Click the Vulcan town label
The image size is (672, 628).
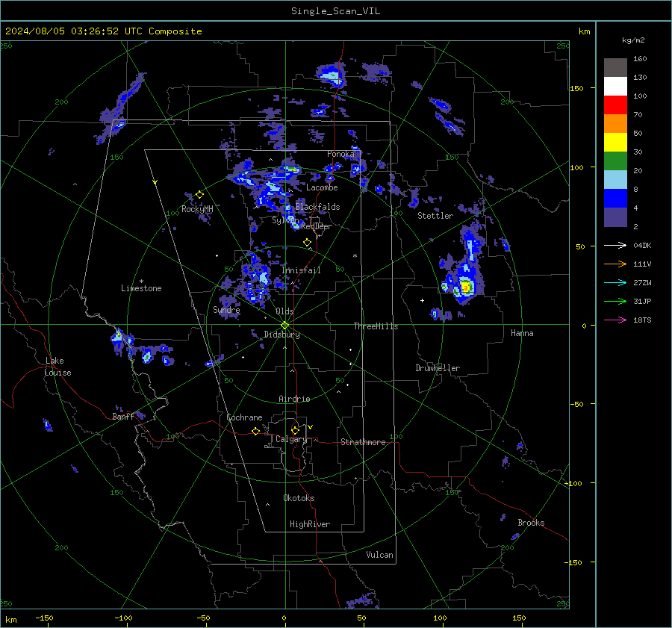click(x=379, y=555)
